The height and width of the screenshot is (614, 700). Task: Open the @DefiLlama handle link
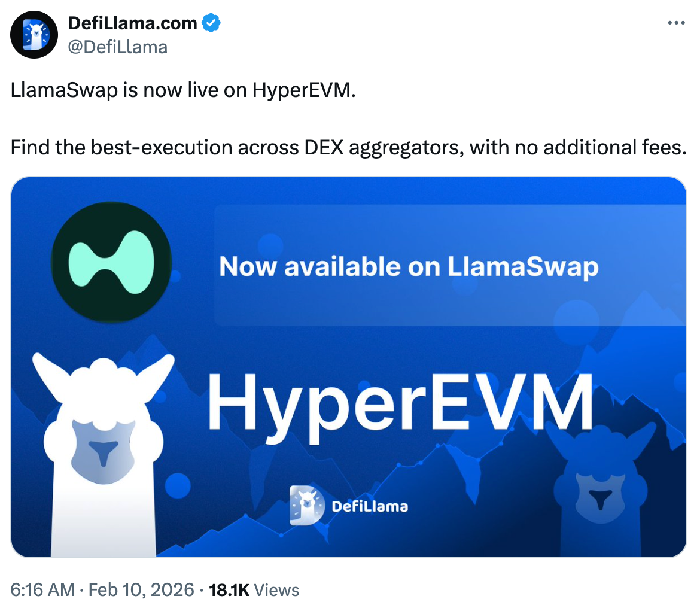pyautogui.click(x=117, y=47)
